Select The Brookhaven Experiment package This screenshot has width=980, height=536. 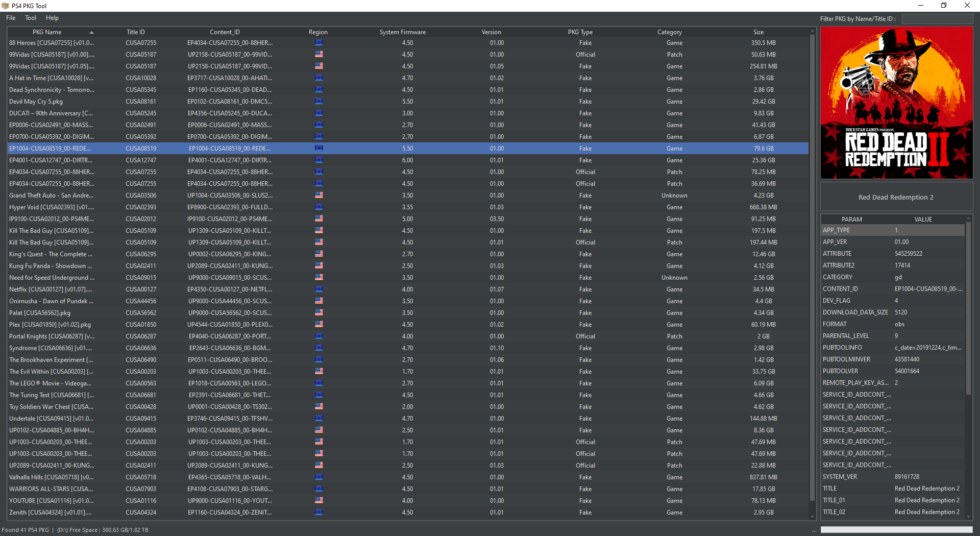tap(408, 360)
